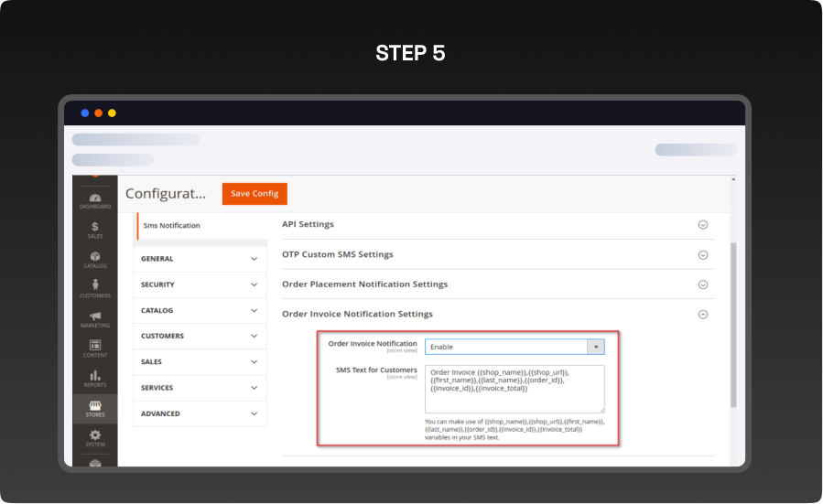This screenshot has height=504, width=823.
Task: Expand the API Settings section
Action: click(703, 225)
